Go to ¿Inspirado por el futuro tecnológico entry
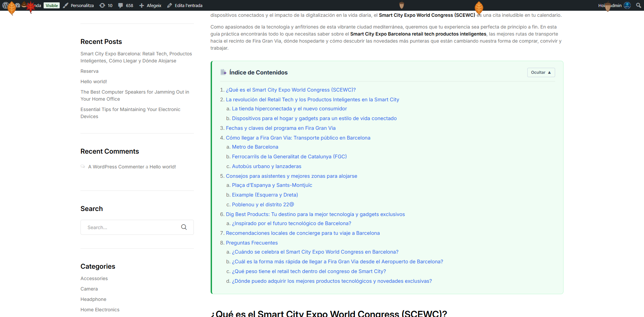 coord(291,223)
